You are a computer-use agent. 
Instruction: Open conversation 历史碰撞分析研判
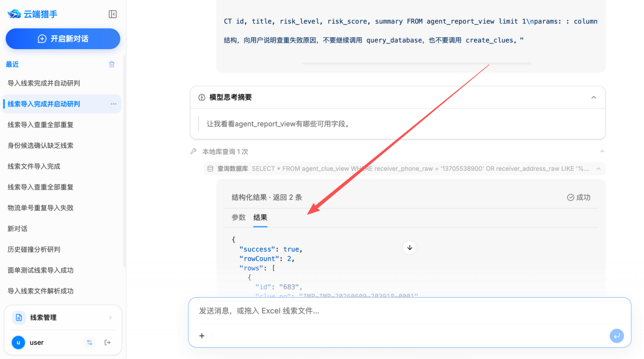34,250
